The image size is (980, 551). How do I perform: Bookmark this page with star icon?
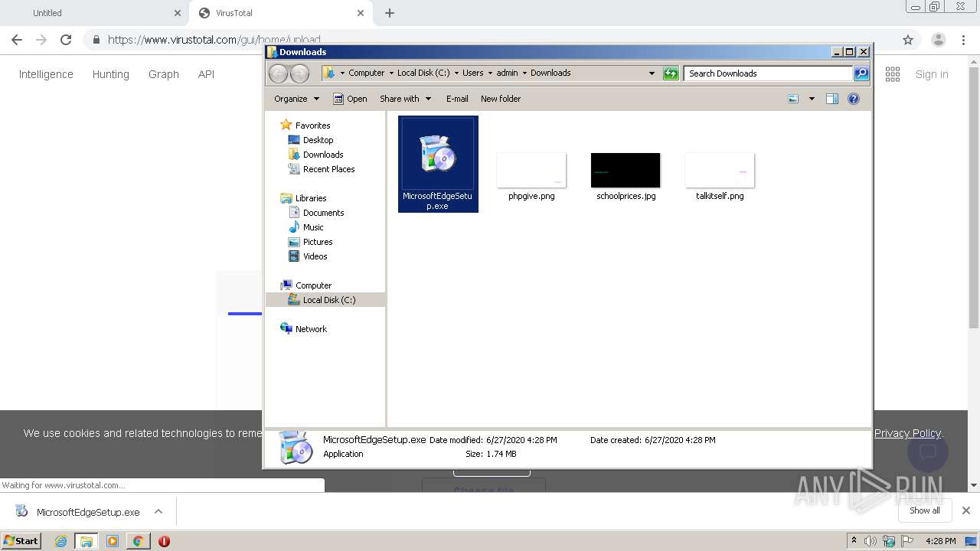[908, 40]
